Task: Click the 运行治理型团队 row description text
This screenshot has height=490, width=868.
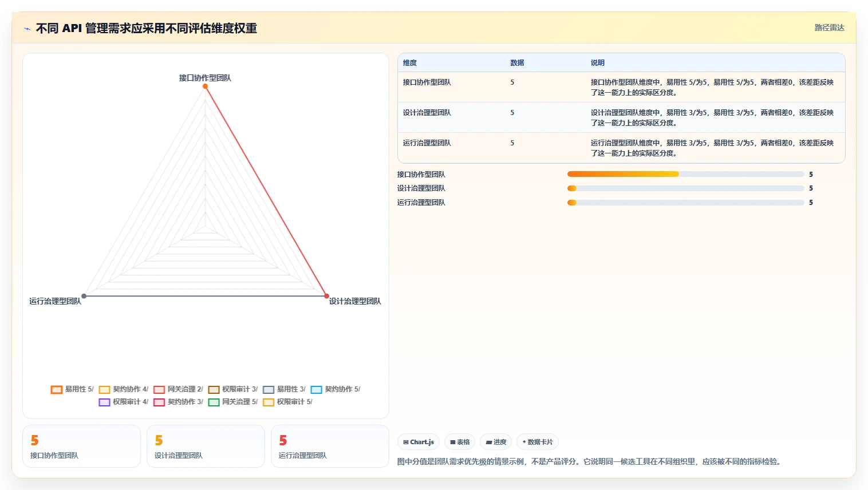Action: click(x=712, y=148)
